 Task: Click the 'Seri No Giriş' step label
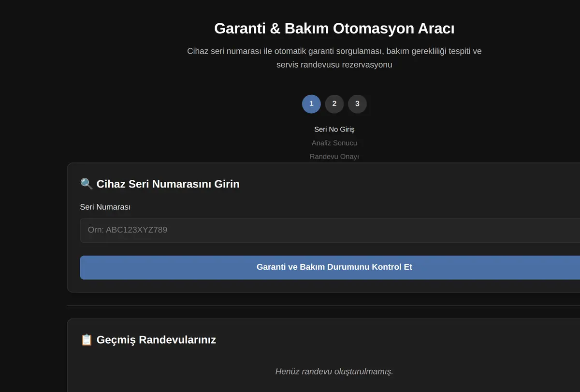(334, 130)
